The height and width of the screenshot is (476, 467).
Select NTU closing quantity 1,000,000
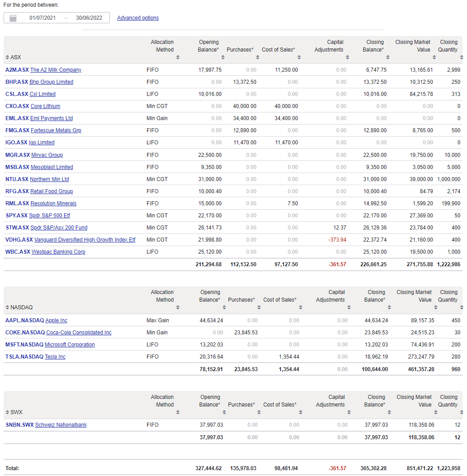449,179
